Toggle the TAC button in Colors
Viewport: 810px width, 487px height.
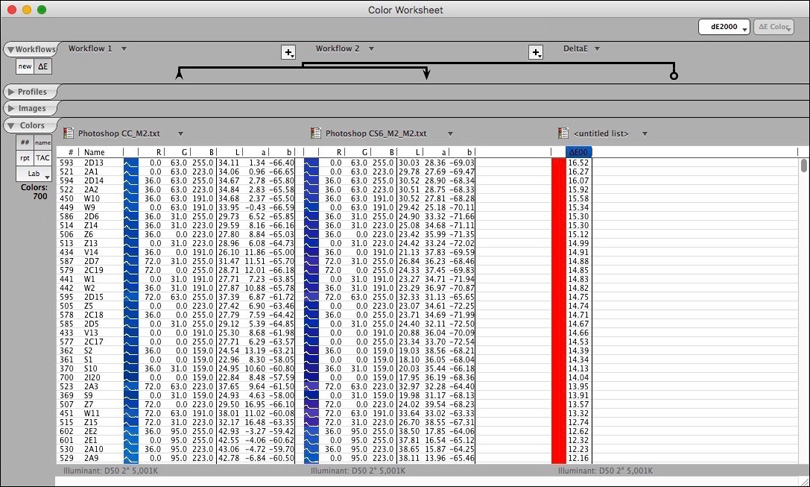(x=43, y=158)
